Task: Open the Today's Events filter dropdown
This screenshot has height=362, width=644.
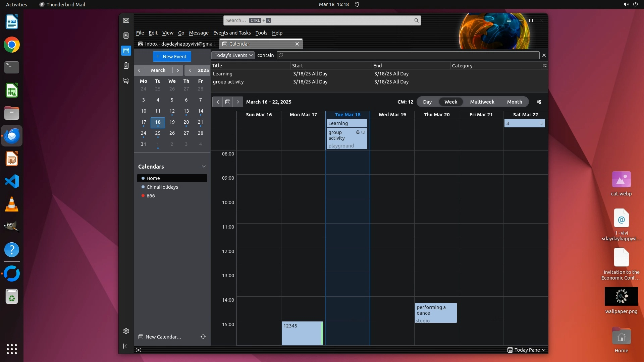Action: [x=233, y=55]
